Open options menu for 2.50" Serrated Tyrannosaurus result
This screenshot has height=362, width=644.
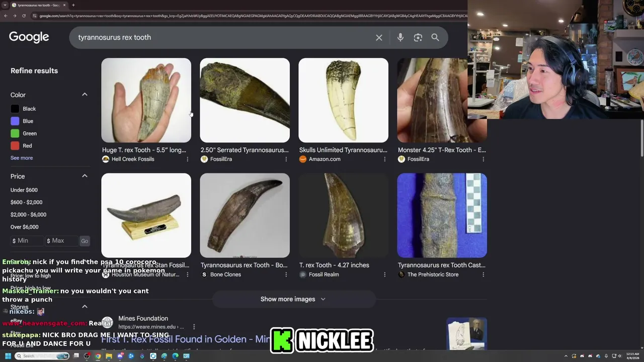tap(286, 159)
